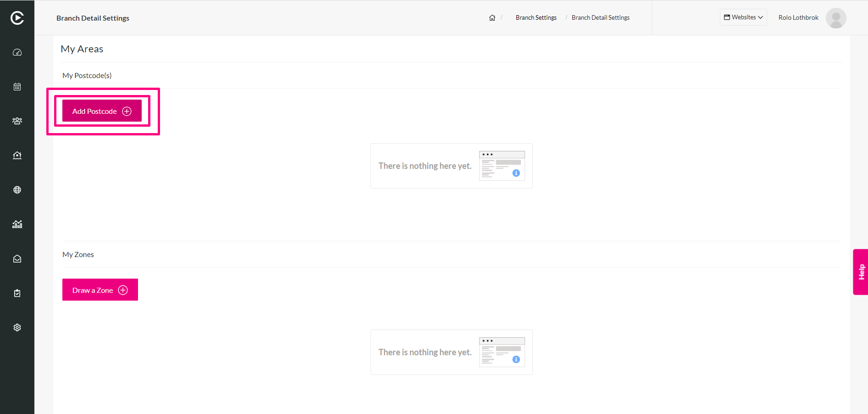This screenshot has height=414, width=868.
Task: Open the dashboard speedometer icon in sidebar
Action: pos(17,52)
